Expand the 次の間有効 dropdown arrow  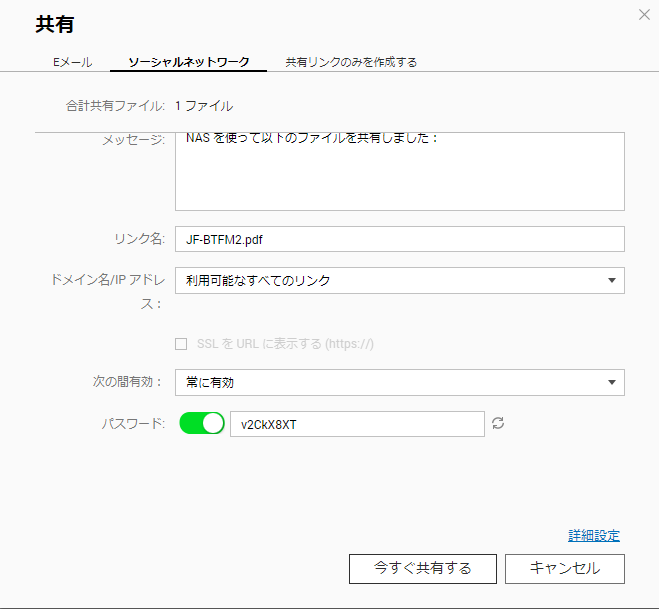point(612,382)
